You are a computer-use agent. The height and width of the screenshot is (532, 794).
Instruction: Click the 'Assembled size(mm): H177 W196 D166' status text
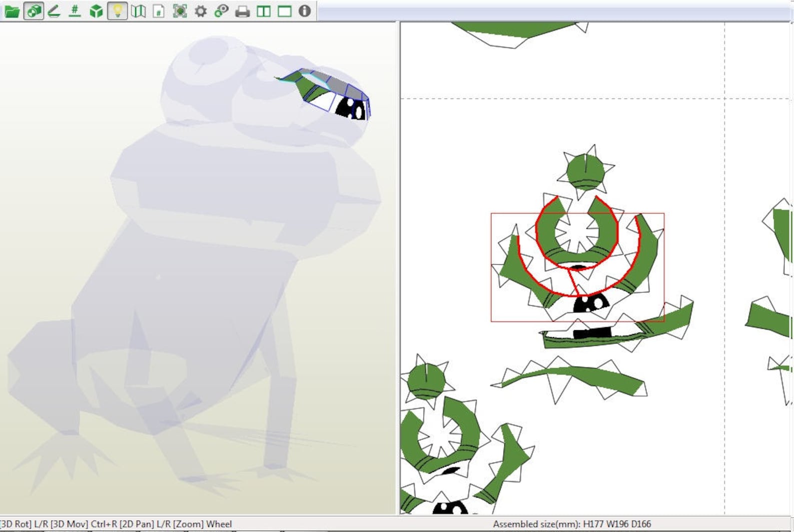[x=571, y=524]
